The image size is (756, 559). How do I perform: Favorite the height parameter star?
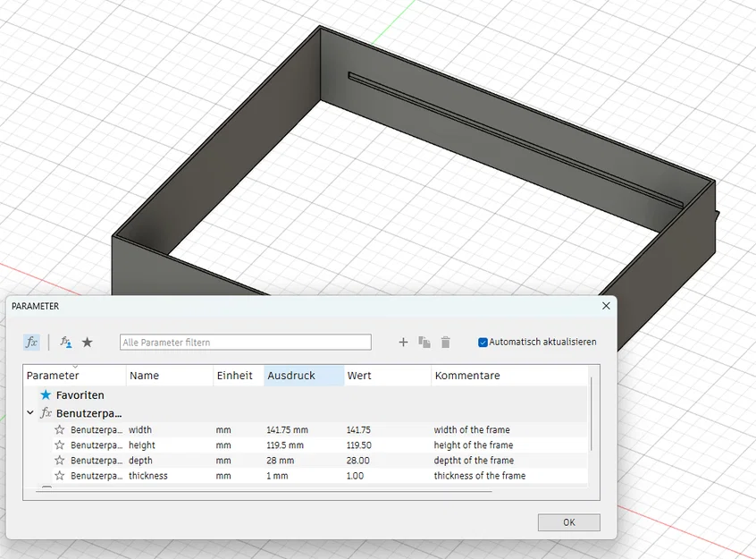[59, 445]
